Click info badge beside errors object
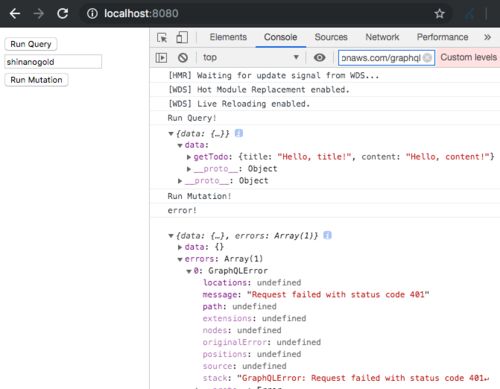The width and height of the screenshot is (500, 389). (327, 235)
